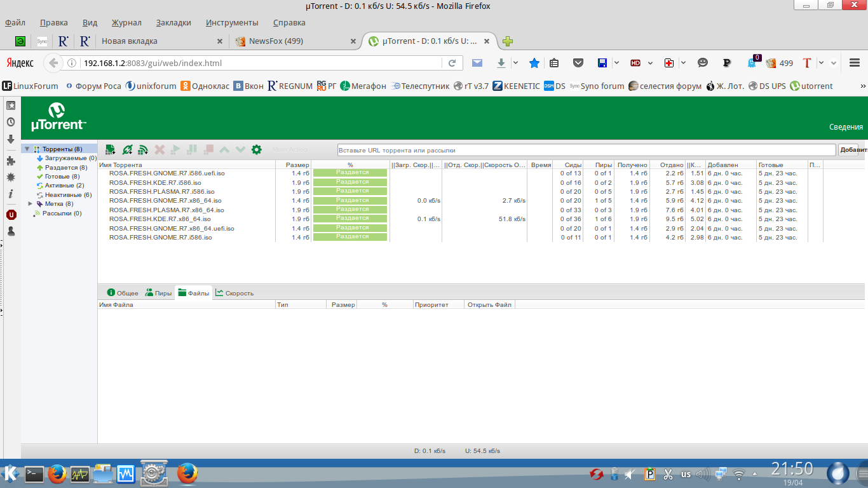This screenshot has height=488, width=868.
Task: Open the downloads button dropdown arrow
Action: 515,63
